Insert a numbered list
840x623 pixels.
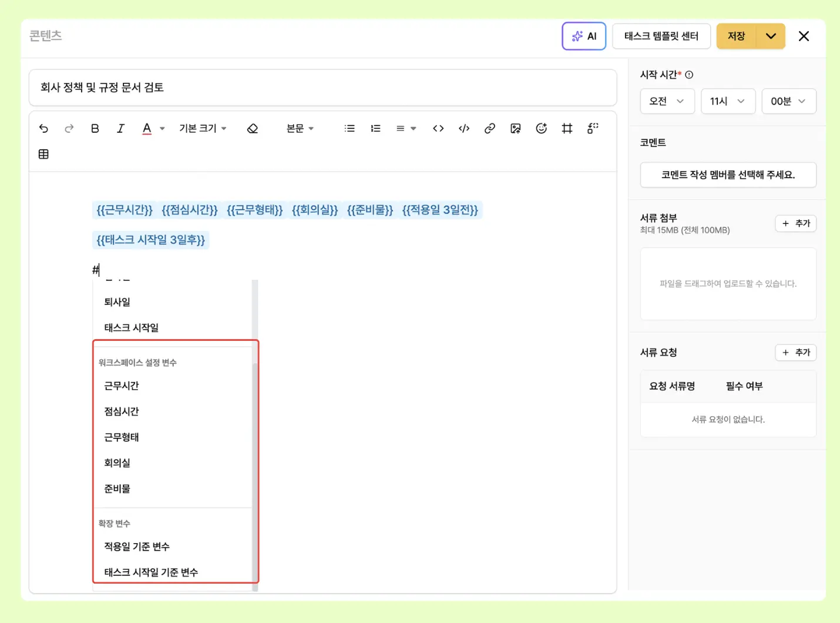pos(375,128)
